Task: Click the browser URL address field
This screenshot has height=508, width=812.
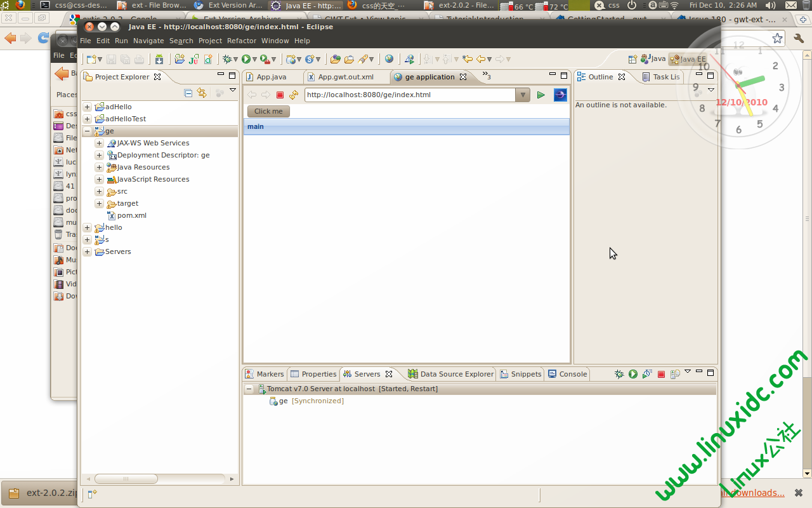Action: click(x=409, y=95)
